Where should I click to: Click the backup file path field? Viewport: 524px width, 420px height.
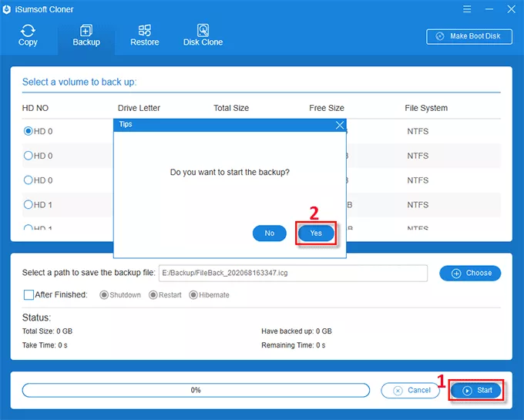tap(292, 273)
